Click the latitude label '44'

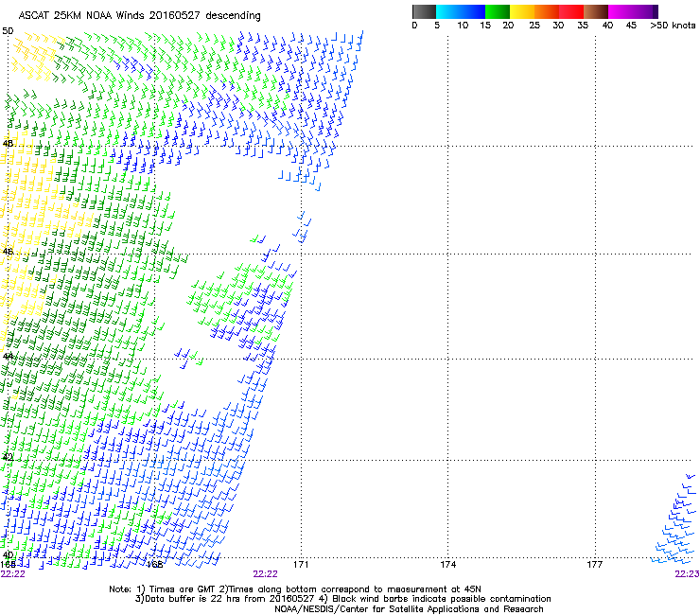(8, 357)
